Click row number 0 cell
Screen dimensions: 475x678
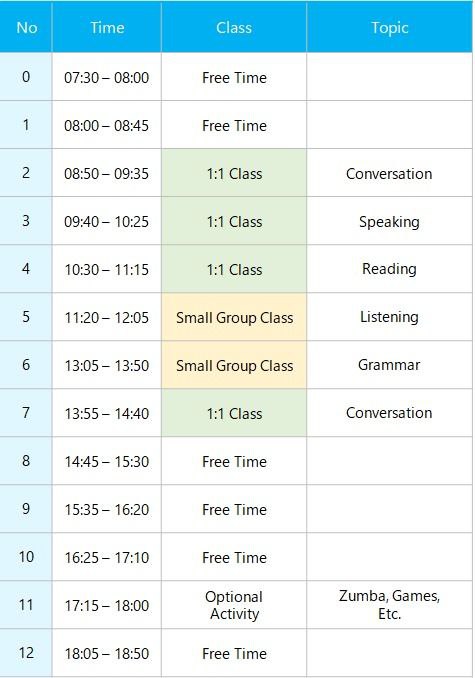(26, 77)
